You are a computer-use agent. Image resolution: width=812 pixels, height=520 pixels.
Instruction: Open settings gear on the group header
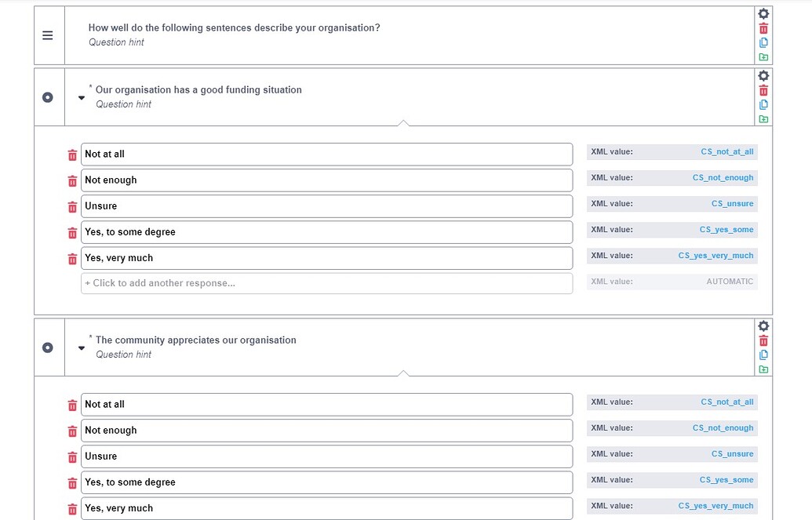coord(763,13)
